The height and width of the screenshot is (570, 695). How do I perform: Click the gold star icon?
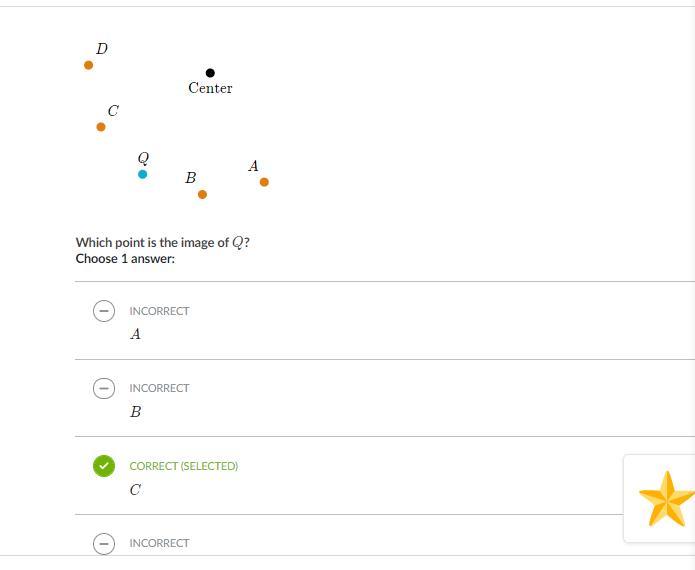[x=666, y=499]
